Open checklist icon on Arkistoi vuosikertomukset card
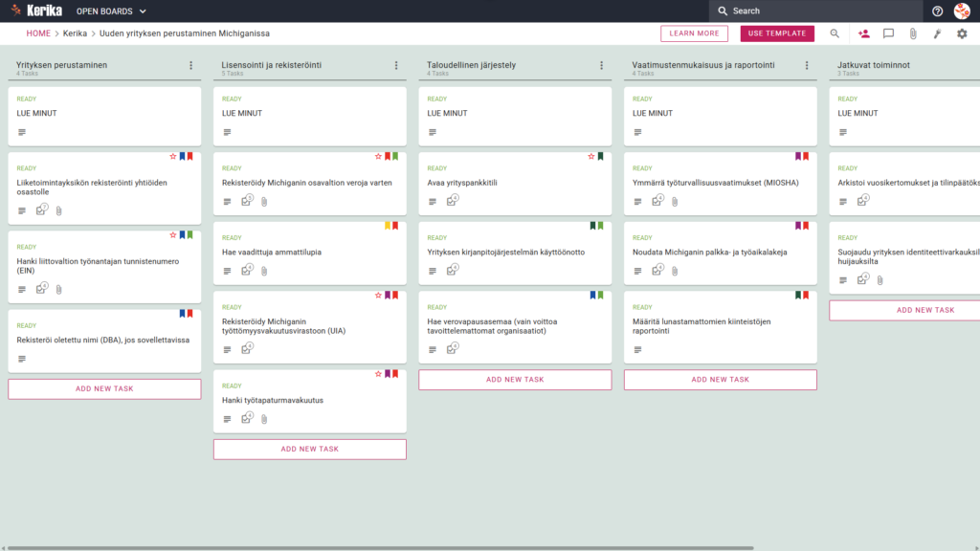980x551 pixels. [862, 201]
